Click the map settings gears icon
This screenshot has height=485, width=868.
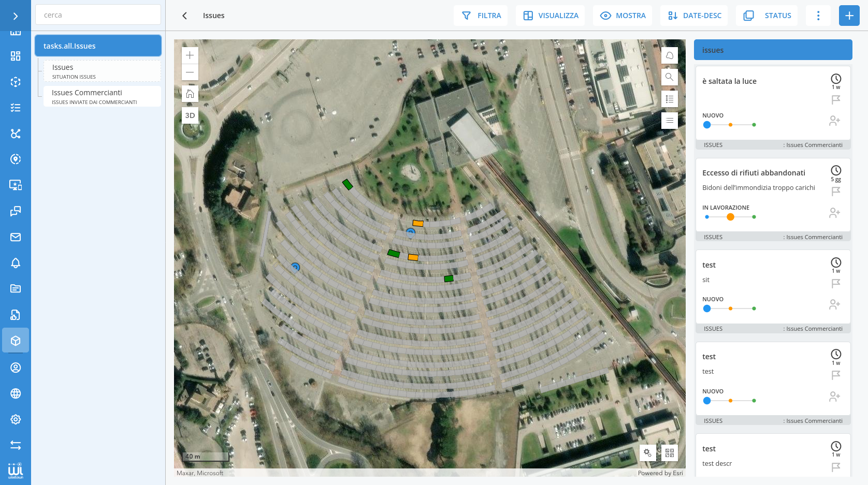click(x=647, y=453)
